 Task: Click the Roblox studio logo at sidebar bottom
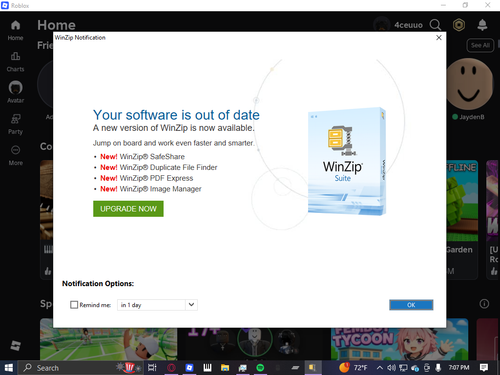15,346
